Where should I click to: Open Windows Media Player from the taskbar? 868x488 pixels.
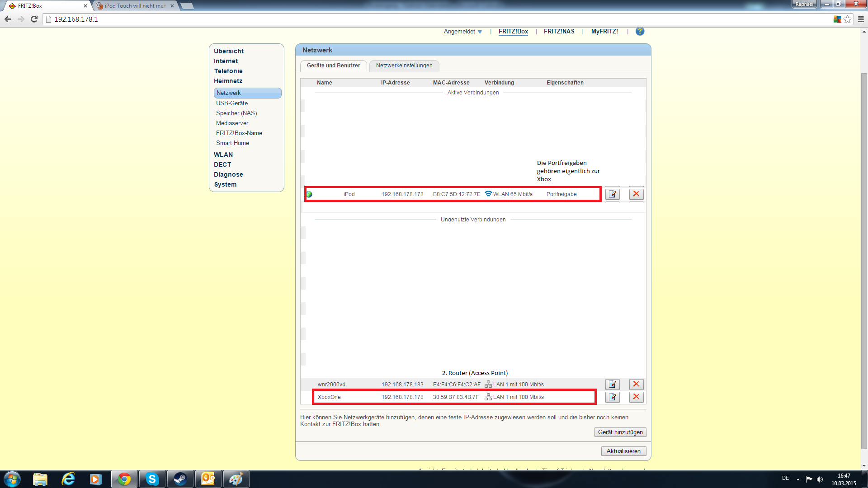coord(96,479)
